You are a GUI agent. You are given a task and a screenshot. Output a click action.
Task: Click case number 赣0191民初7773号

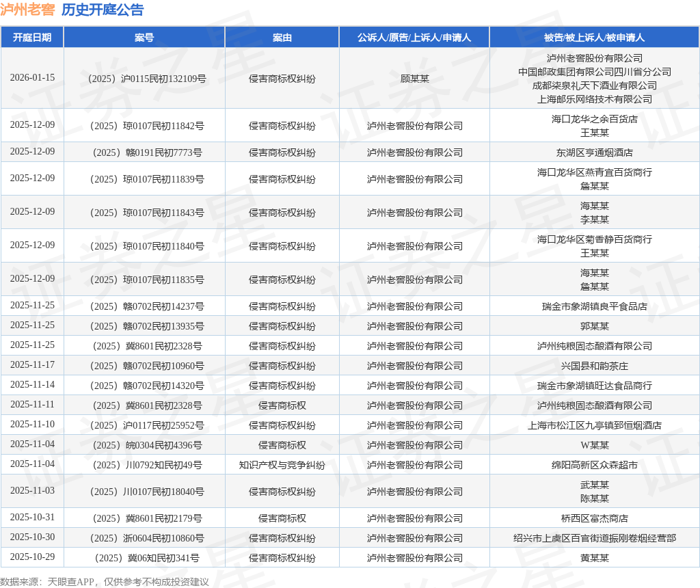click(147, 152)
